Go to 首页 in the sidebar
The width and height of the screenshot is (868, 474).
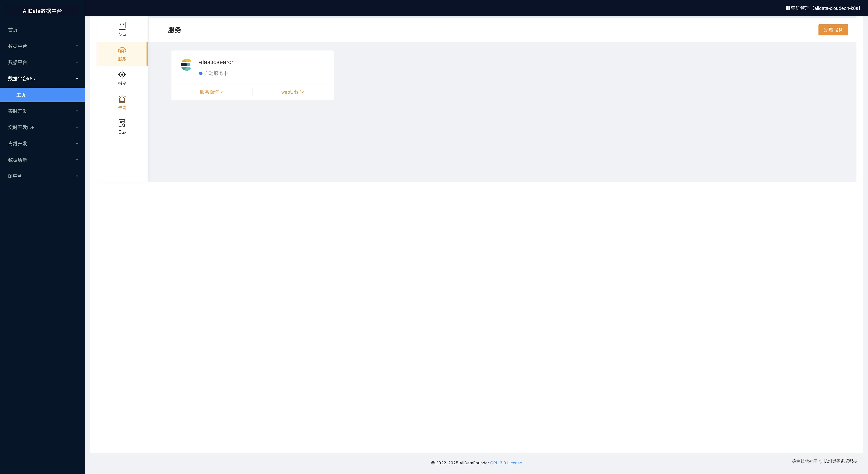tap(13, 30)
